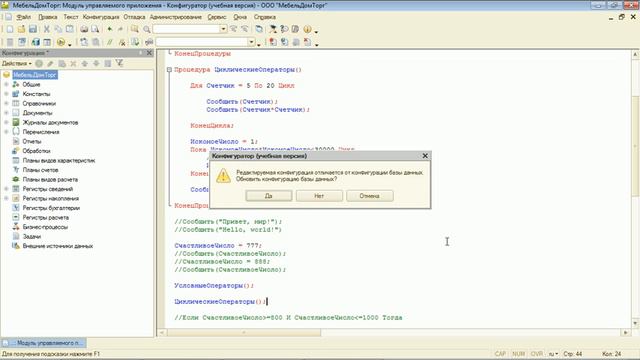
Task: Click the search text input field in toolbar
Action: tap(186, 29)
